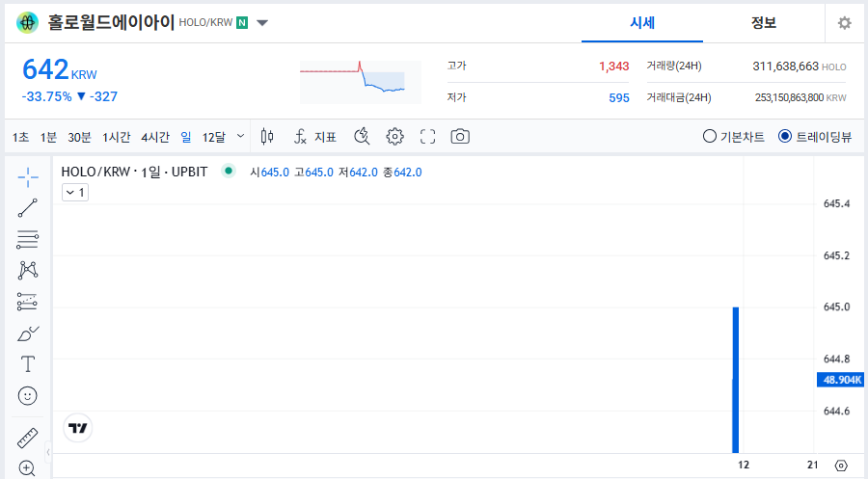Click the blue volume bar on chart
Image resolution: width=868 pixels, height=479 pixels.
tap(736, 380)
